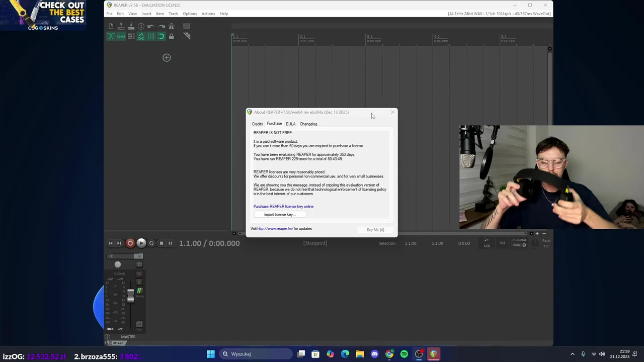Click the timeline zoom-out minus icon

pyautogui.click(x=544, y=233)
